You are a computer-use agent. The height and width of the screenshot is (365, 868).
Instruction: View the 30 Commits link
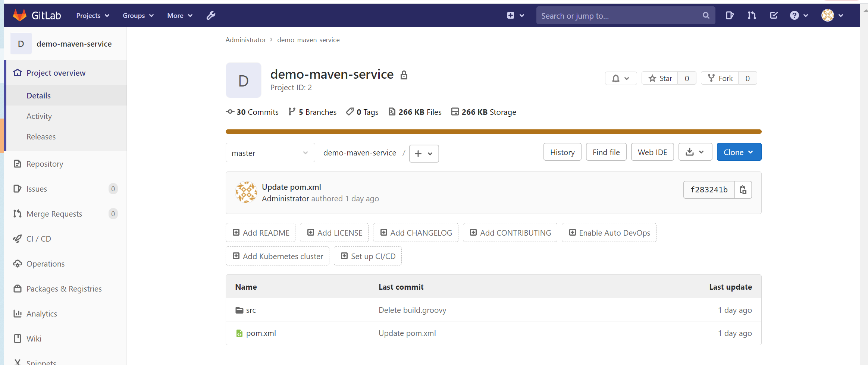pos(252,112)
